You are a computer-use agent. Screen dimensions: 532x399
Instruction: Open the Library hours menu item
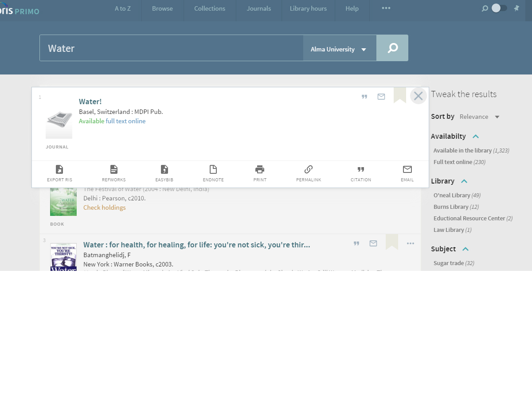tap(308, 8)
